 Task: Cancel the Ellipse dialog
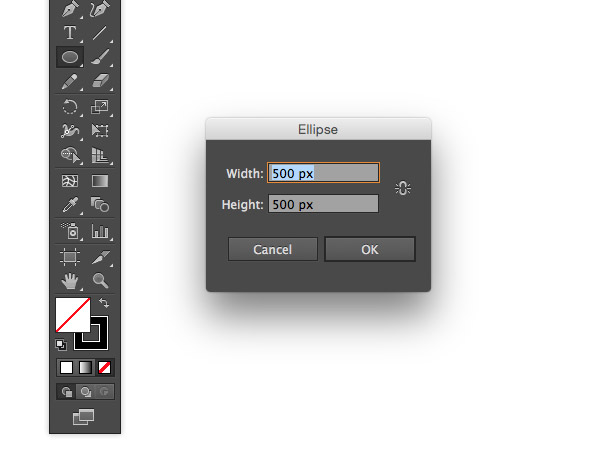click(273, 249)
